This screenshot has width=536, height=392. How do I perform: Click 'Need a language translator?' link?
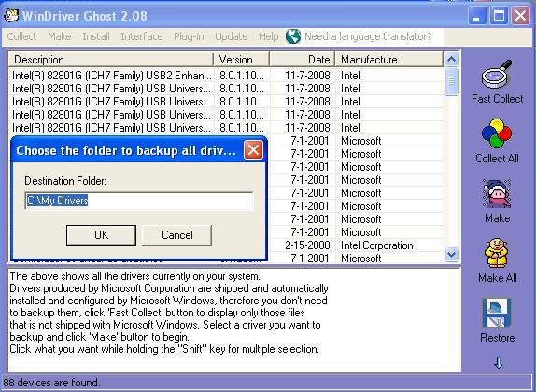[x=368, y=36]
